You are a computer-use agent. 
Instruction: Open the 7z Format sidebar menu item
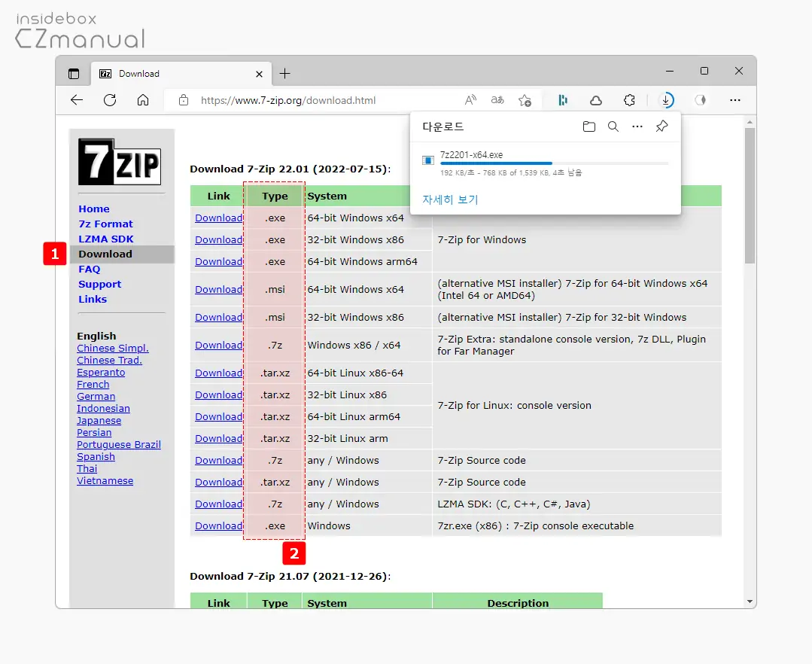click(105, 224)
